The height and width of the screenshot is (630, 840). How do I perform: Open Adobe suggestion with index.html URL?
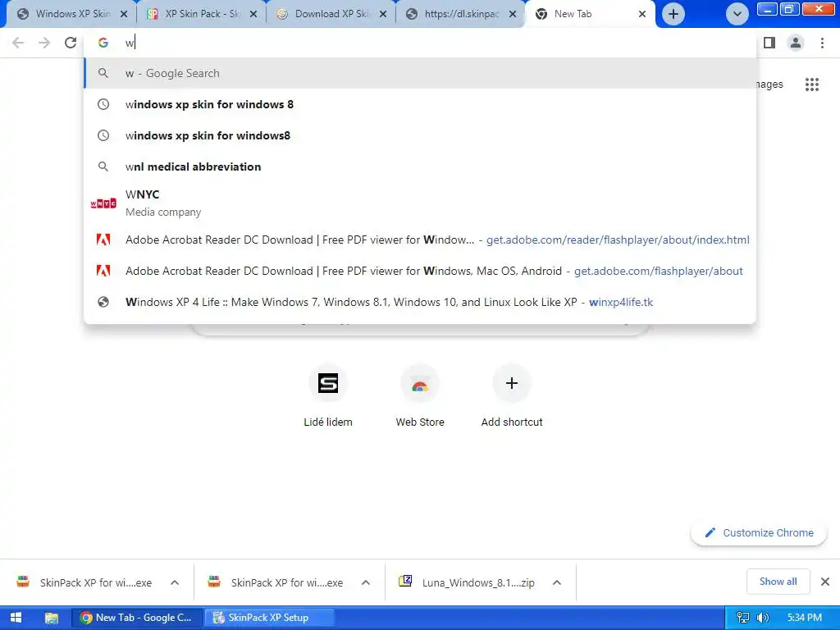point(420,240)
